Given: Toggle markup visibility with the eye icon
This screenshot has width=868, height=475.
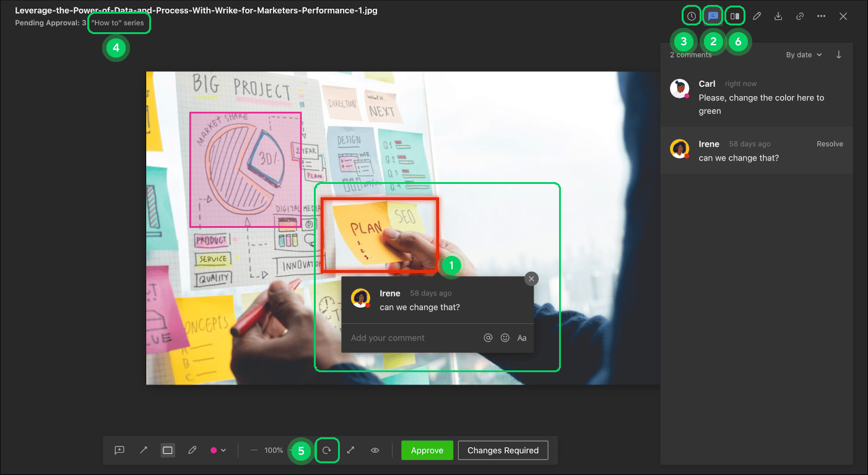Looking at the screenshot, I should [x=375, y=450].
